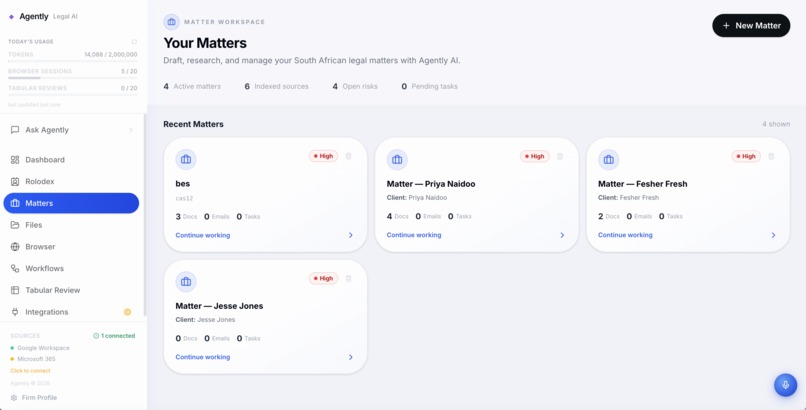Delete the bes matter trash icon

pyautogui.click(x=349, y=156)
